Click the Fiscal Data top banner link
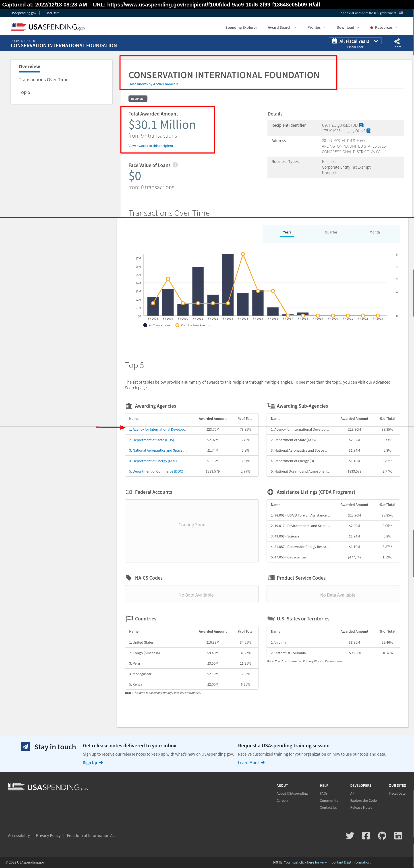Image resolution: width=414 pixels, height=868 pixels. click(x=51, y=13)
